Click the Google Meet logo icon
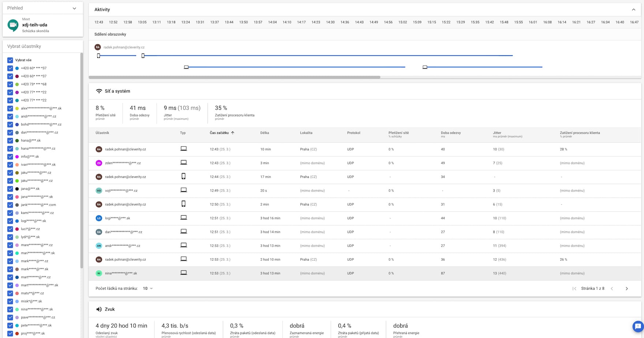644x338 pixels. click(x=13, y=25)
